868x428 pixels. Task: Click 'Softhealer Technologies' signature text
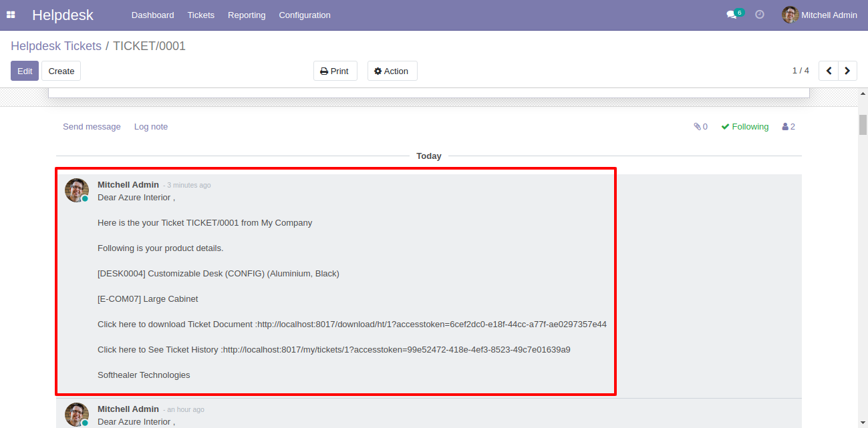(x=144, y=375)
